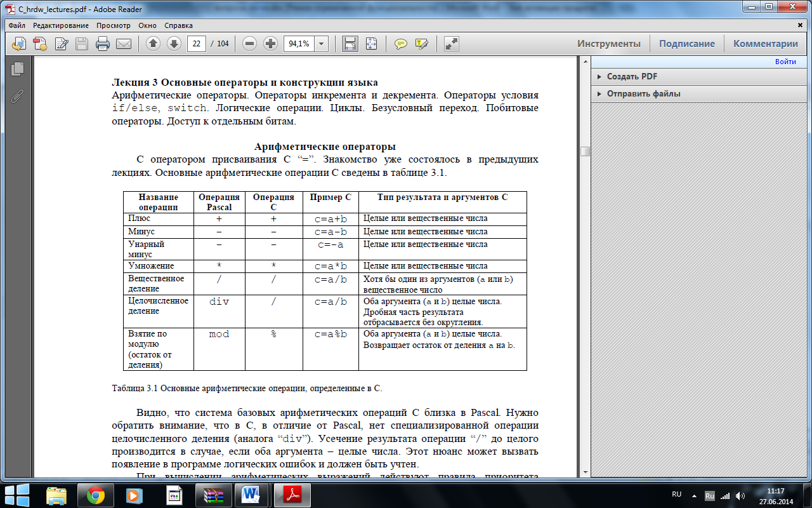
Task: Click the 'c=a+b' example cell
Action: click(331, 219)
